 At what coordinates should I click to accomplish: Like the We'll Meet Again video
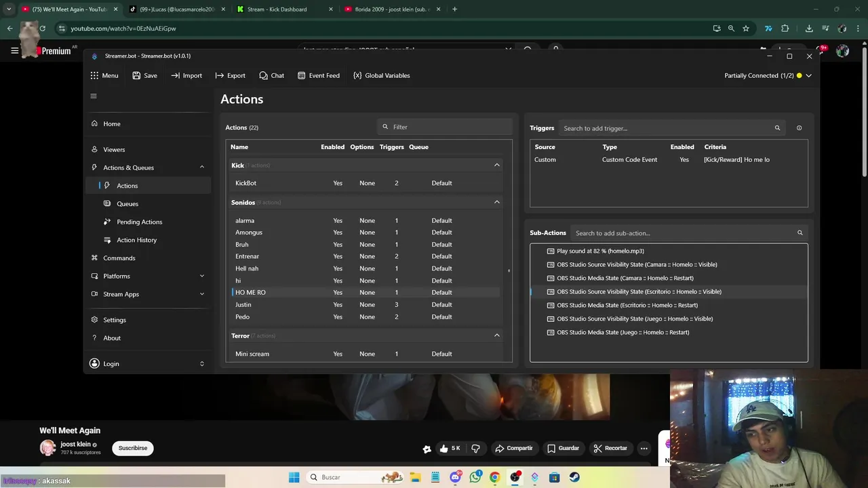449,448
